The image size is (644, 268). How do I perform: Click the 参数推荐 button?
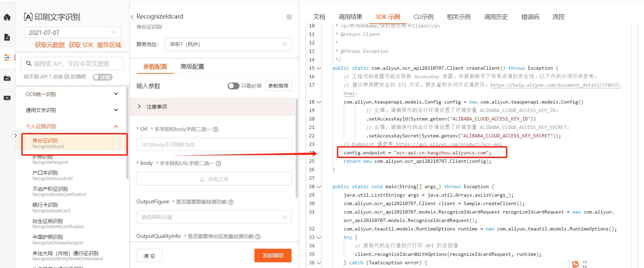pos(278,86)
